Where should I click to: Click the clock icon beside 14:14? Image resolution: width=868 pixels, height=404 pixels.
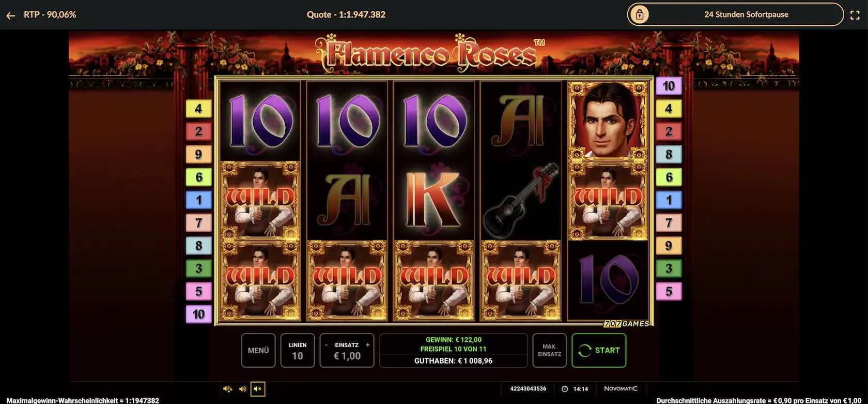565,389
